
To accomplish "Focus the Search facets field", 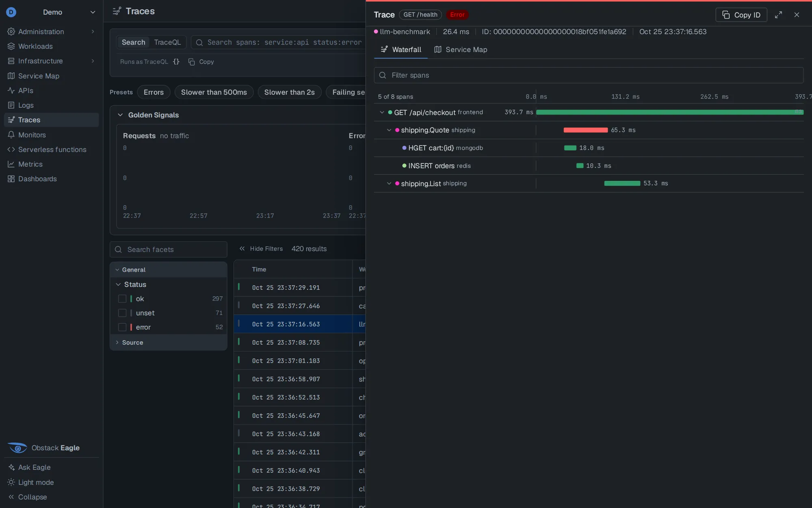I will click(168, 250).
